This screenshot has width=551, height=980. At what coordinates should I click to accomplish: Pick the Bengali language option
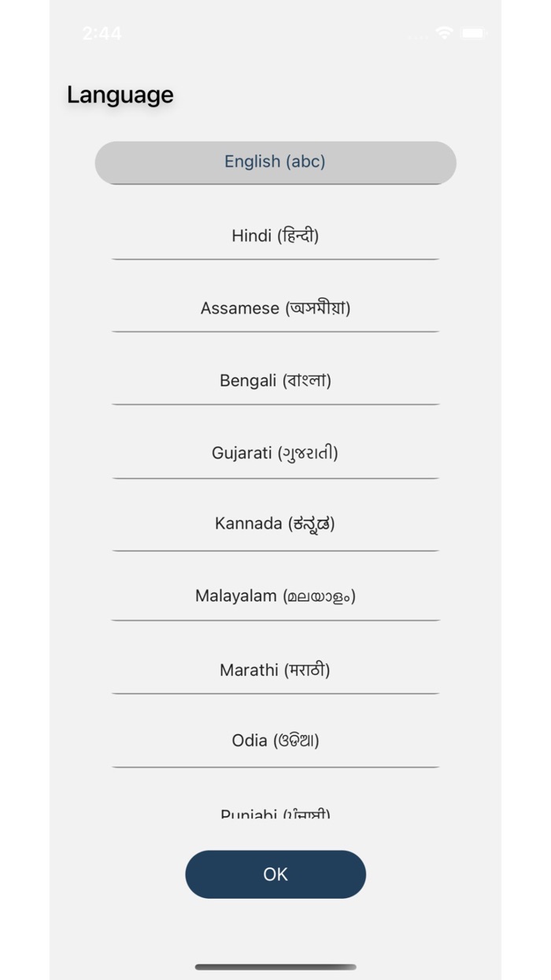click(275, 380)
